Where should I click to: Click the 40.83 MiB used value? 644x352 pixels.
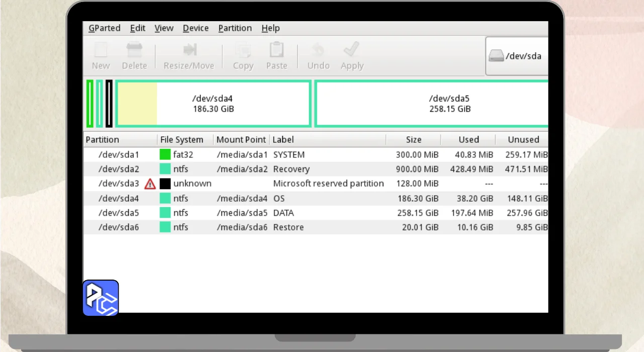click(x=474, y=154)
